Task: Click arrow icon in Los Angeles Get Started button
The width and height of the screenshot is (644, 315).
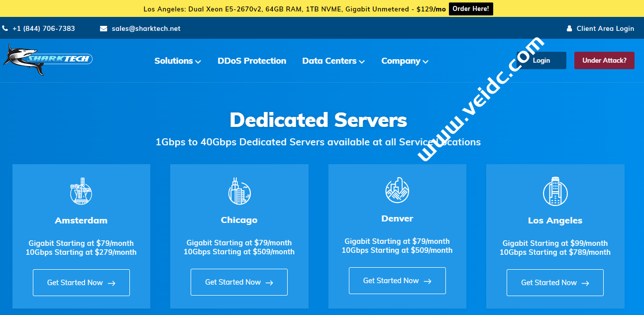Action: point(585,283)
